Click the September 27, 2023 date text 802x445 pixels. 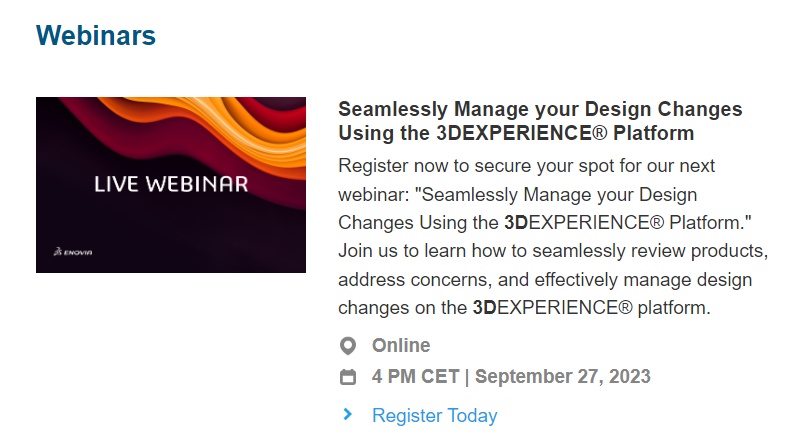(563, 376)
